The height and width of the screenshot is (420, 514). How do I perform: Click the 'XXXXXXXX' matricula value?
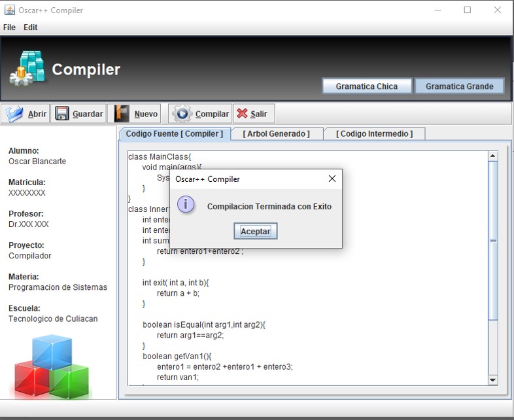(x=27, y=193)
